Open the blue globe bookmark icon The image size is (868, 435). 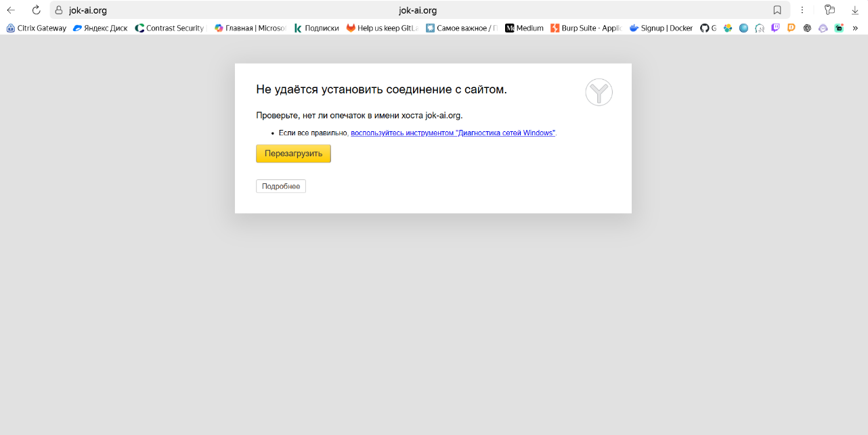pos(743,28)
